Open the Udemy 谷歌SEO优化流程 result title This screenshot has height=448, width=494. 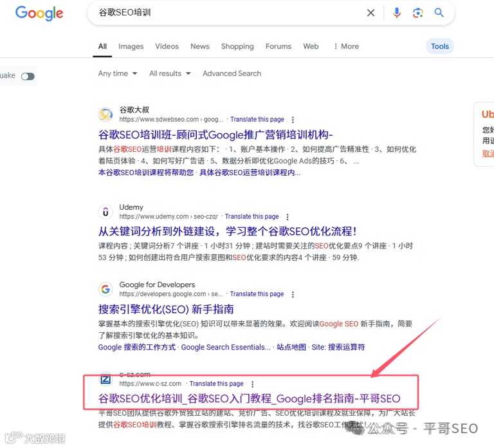(228, 232)
